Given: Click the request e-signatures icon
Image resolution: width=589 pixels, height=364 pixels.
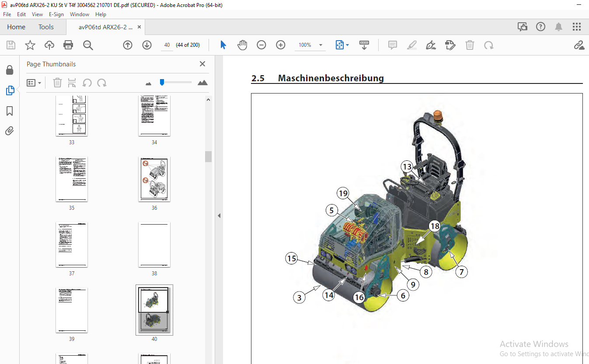Looking at the screenshot, I should pos(450,45).
